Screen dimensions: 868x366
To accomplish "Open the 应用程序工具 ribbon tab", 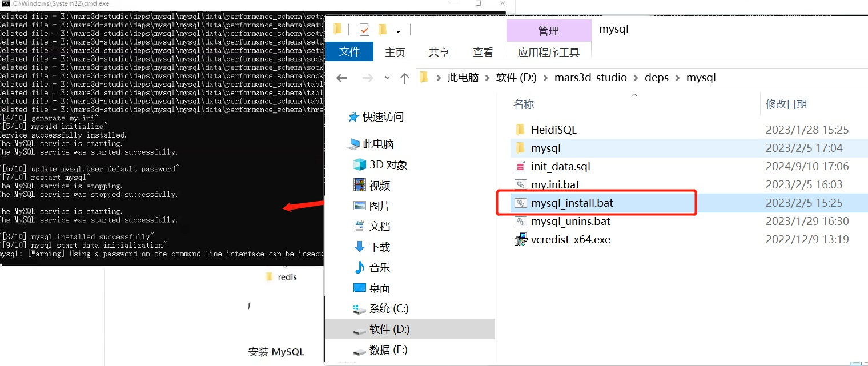I will tap(548, 52).
